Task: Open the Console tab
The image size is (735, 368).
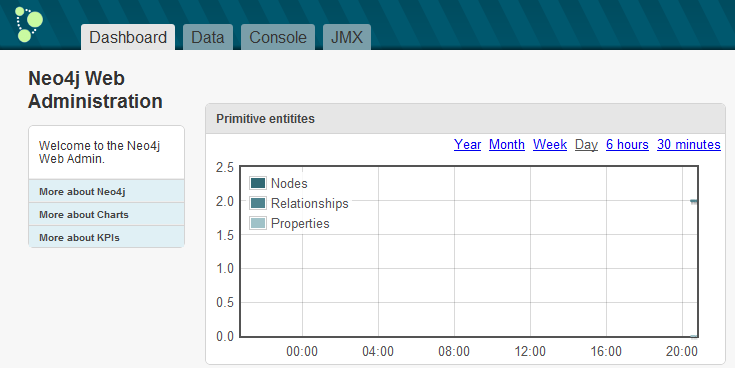Action: point(278,37)
